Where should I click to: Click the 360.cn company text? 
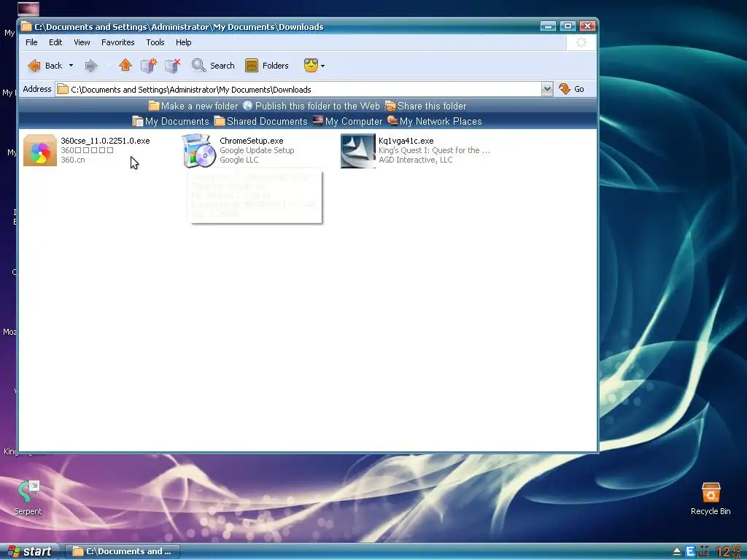click(73, 160)
